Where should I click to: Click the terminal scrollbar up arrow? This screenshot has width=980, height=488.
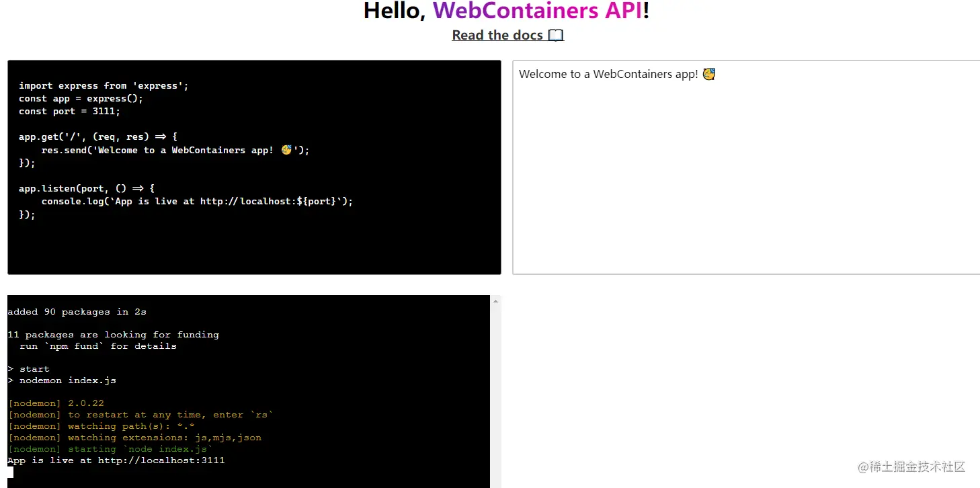tap(495, 301)
